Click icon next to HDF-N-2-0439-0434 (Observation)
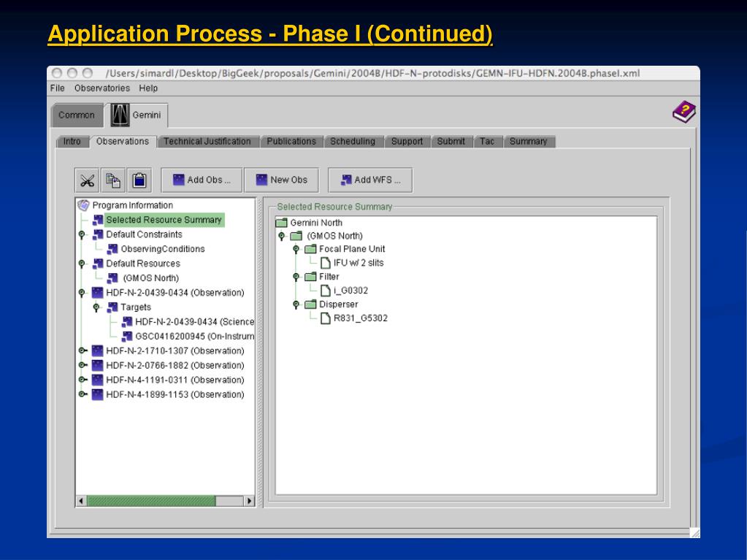 coord(98,292)
